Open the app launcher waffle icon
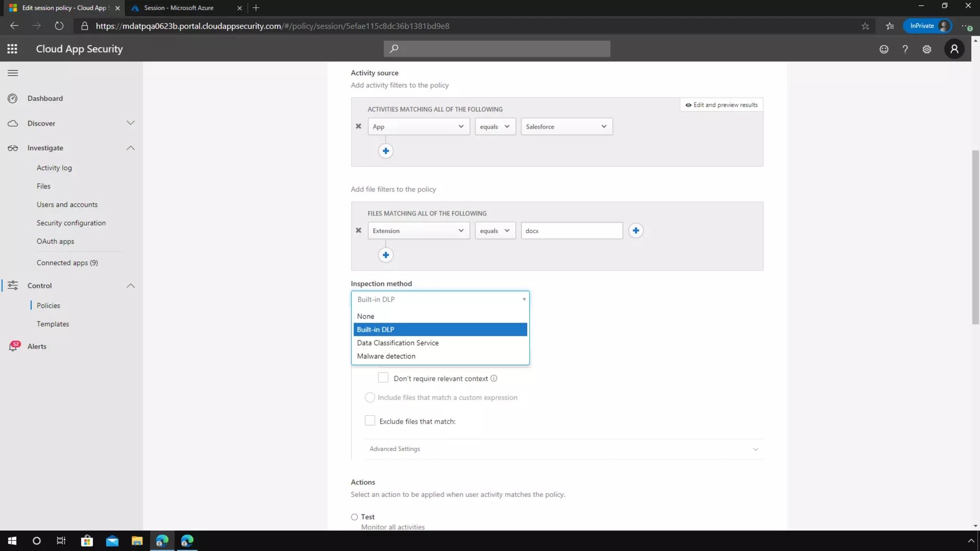The width and height of the screenshot is (980, 551). 12,49
